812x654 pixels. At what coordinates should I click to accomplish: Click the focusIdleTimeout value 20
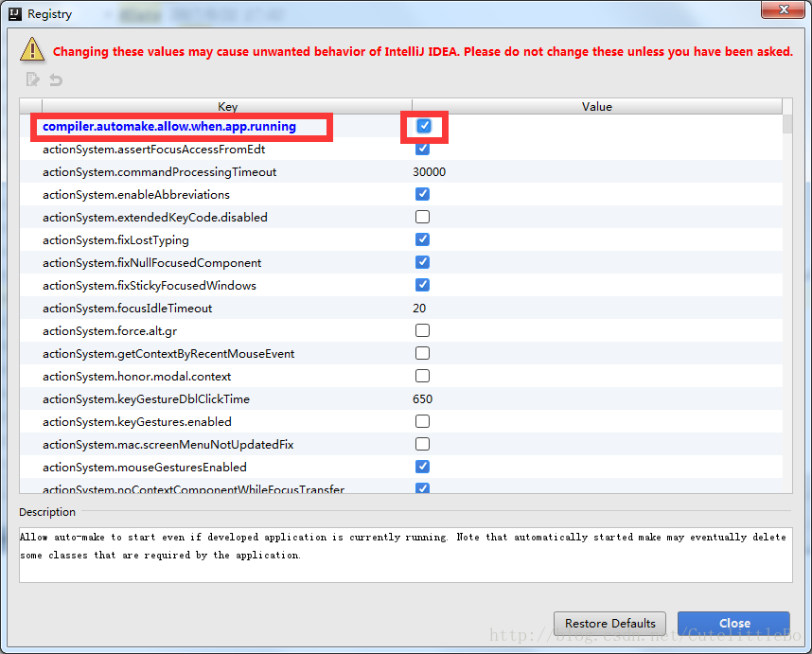[419, 309]
